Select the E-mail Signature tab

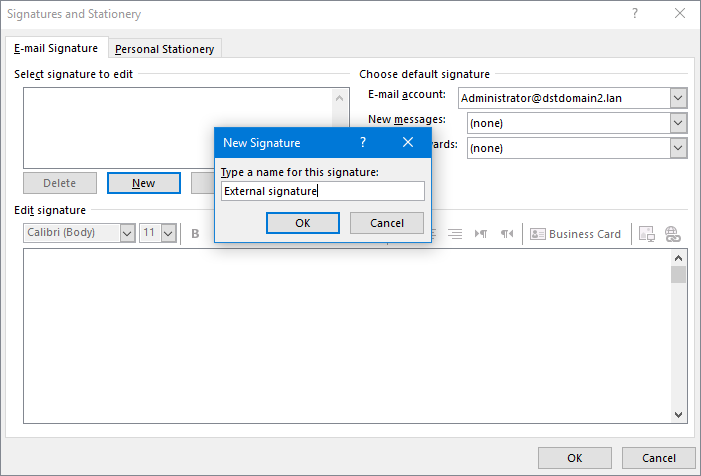56,48
